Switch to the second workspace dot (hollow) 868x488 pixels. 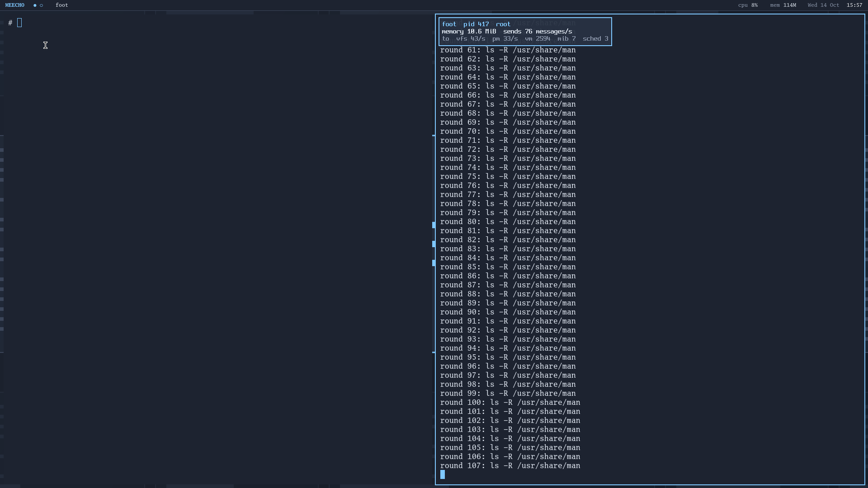point(41,5)
